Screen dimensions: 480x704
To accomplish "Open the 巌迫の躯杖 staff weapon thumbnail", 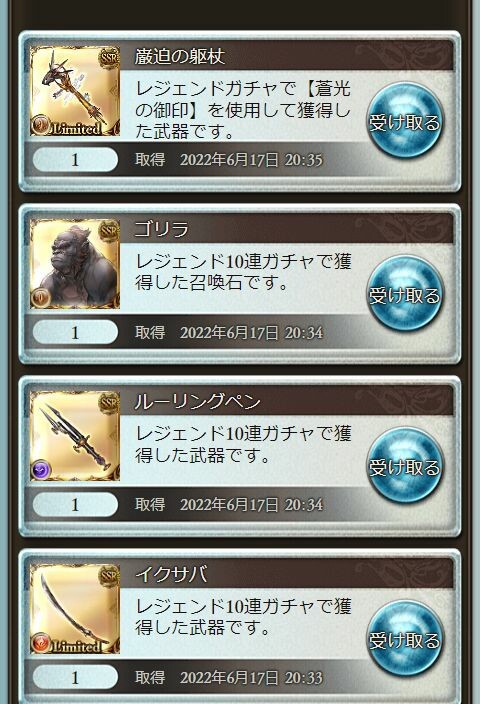I will 75,91.
